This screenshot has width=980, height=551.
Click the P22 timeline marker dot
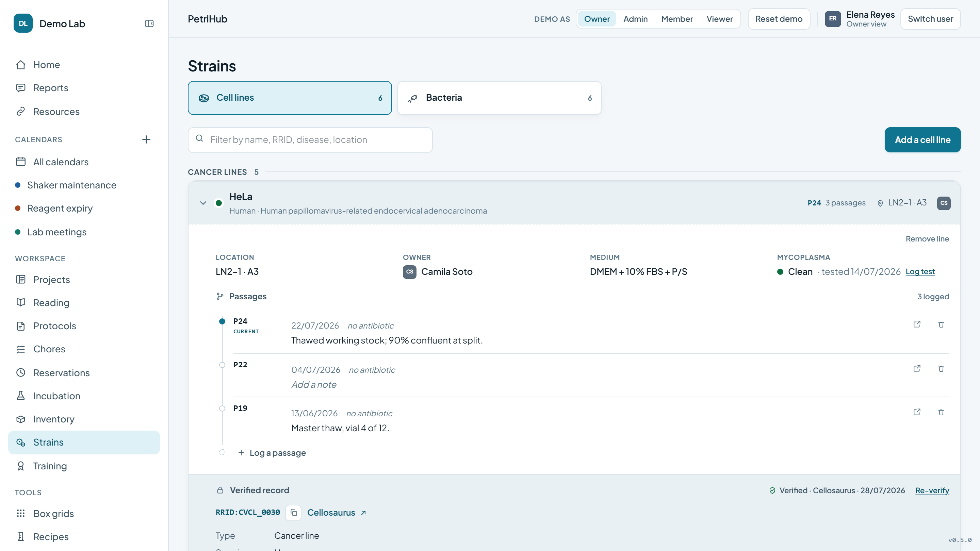(x=222, y=365)
